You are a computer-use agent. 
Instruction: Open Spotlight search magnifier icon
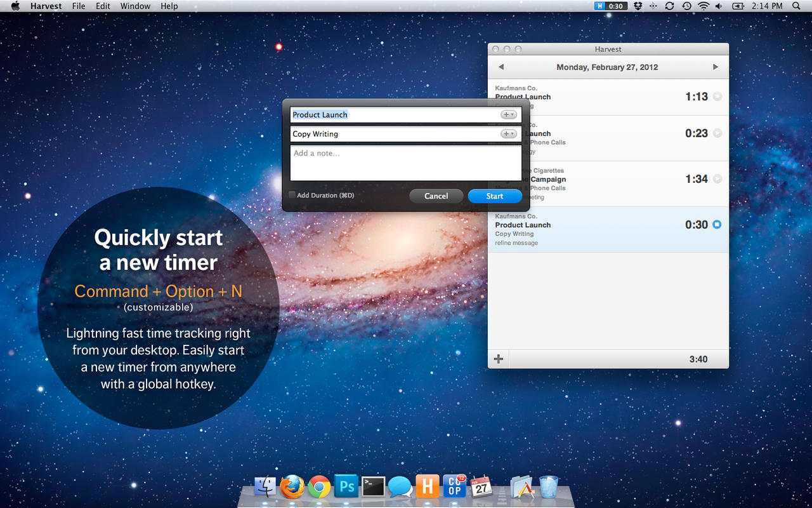point(796,6)
